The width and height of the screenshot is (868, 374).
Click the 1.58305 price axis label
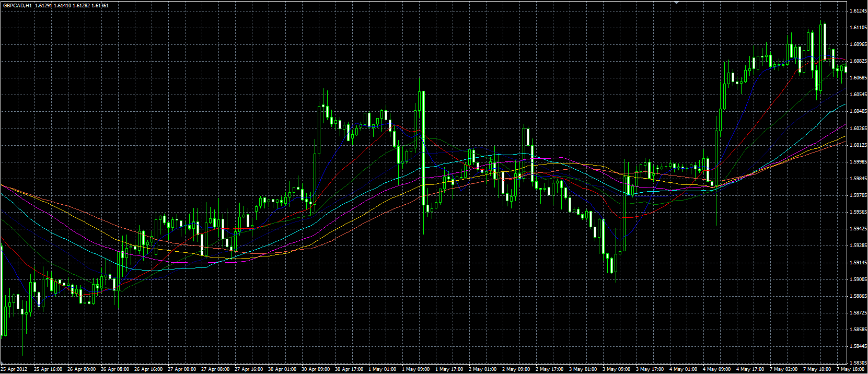click(858, 363)
